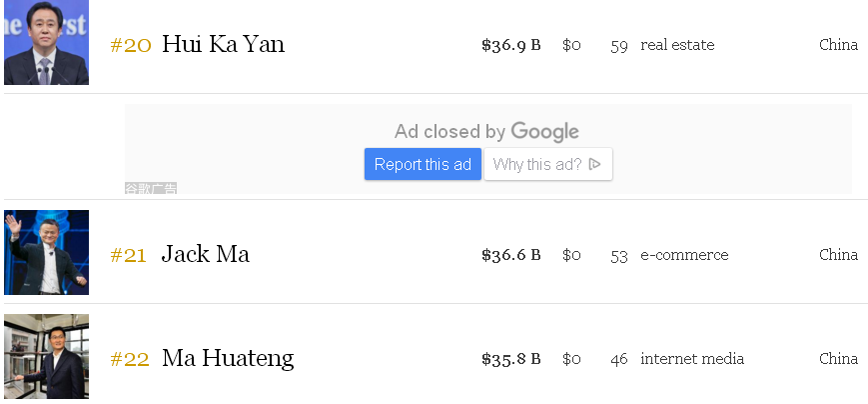This screenshot has height=404, width=868.
Task: Click the ad info triangle icon
Action: tap(595, 164)
